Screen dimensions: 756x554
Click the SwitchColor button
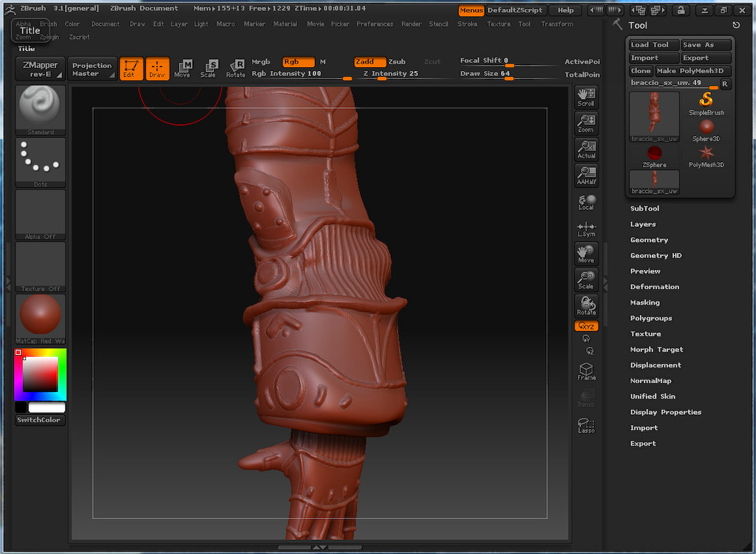(40, 420)
